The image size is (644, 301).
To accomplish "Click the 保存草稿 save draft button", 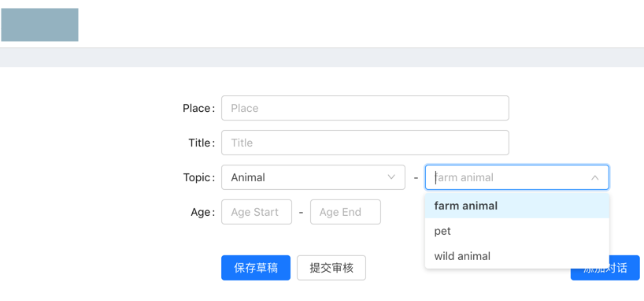I will (255, 268).
